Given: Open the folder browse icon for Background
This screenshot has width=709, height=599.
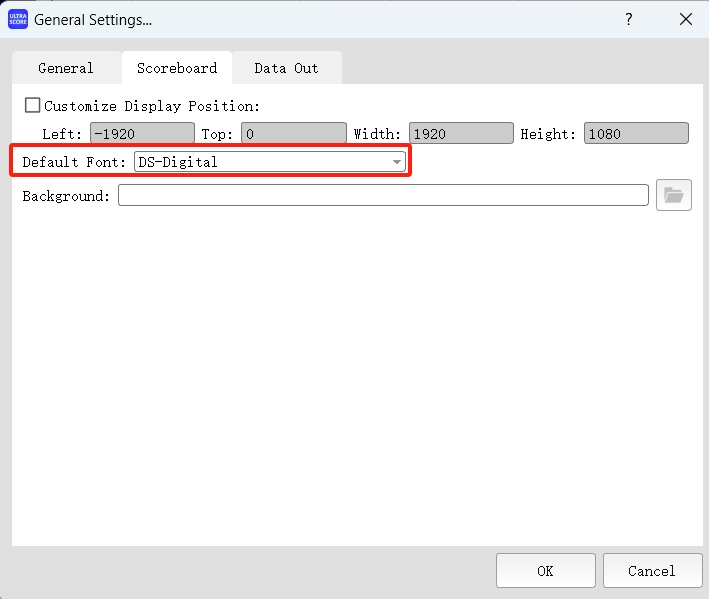Looking at the screenshot, I should point(673,195).
